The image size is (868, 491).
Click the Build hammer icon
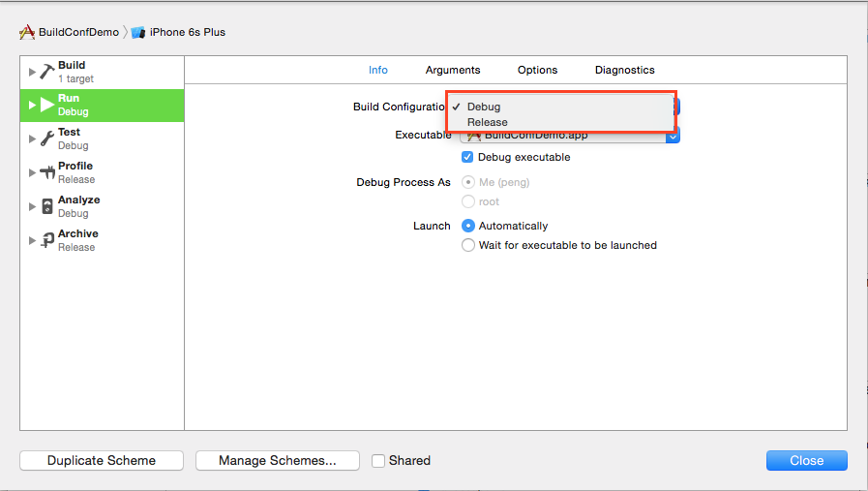[x=47, y=72]
